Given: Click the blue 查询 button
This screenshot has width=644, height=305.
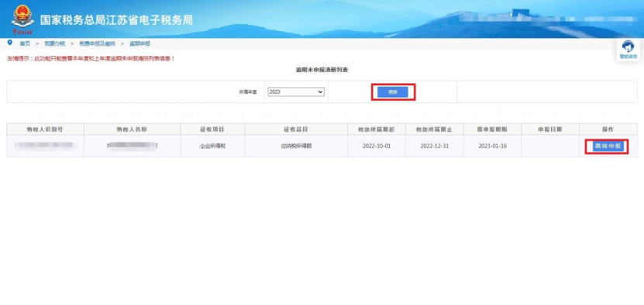Looking at the screenshot, I should coord(393,92).
